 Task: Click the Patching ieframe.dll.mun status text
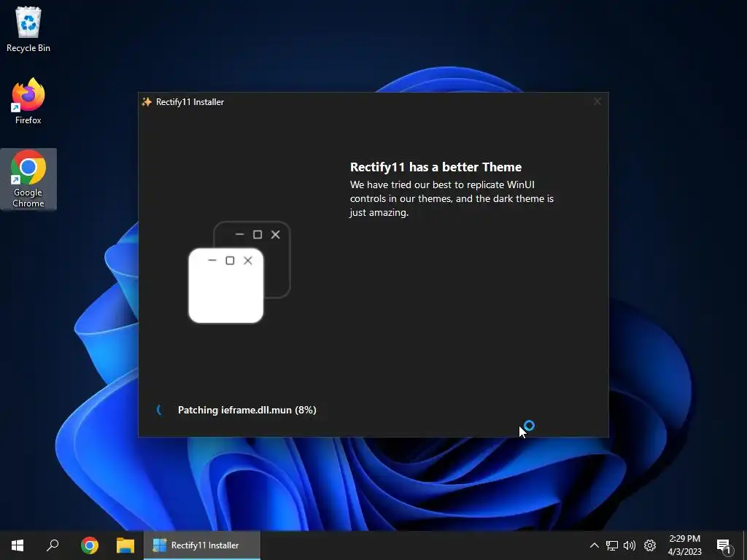(x=247, y=410)
